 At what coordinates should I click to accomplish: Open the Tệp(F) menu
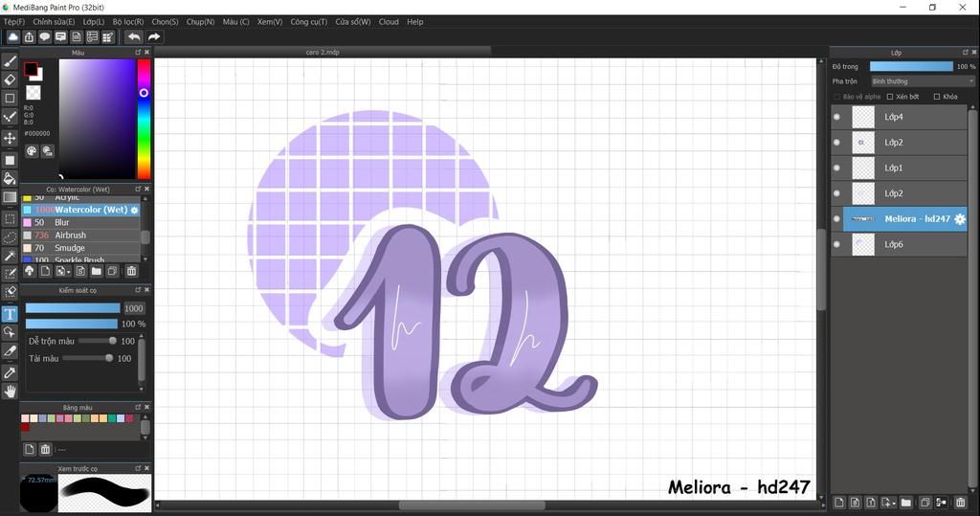pos(14,22)
